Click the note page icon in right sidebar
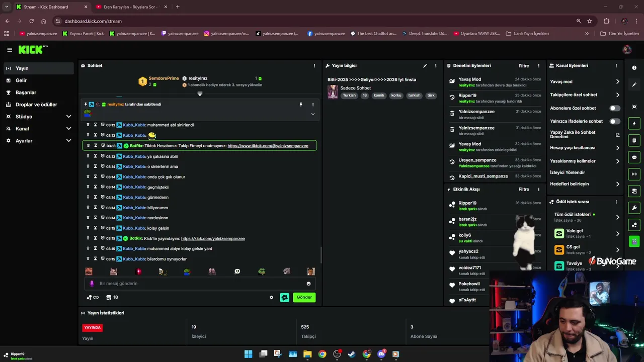This screenshot has width=644, height=362. [634, 140]
